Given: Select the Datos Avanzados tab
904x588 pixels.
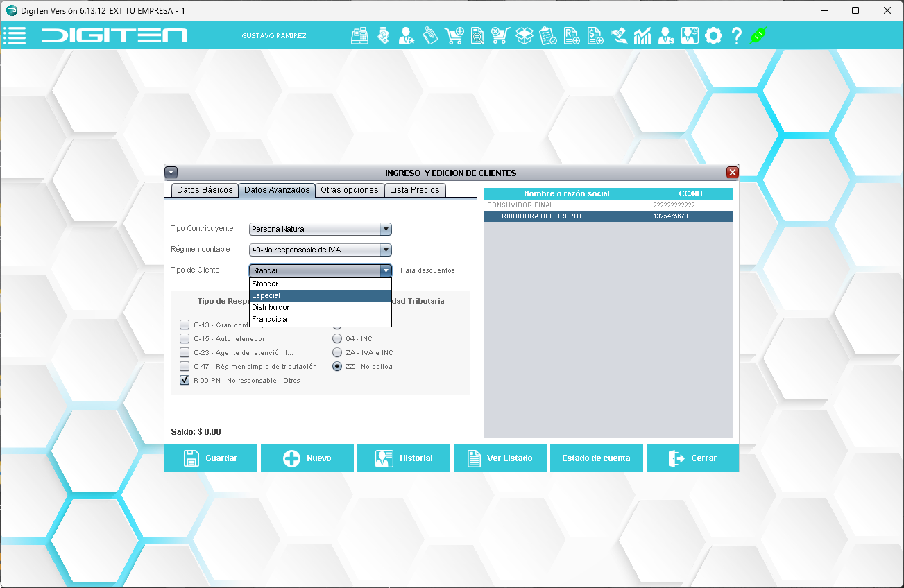Looking at the screenshot, I should pyautogui.click(x=277, y=190).
